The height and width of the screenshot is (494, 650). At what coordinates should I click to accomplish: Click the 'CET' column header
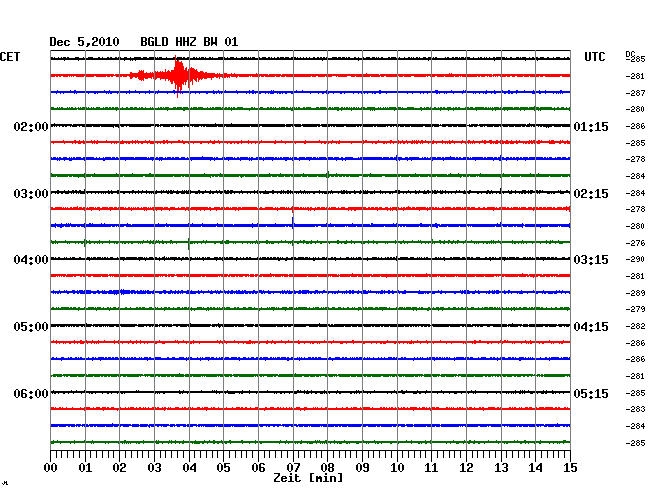click(11, 56)
